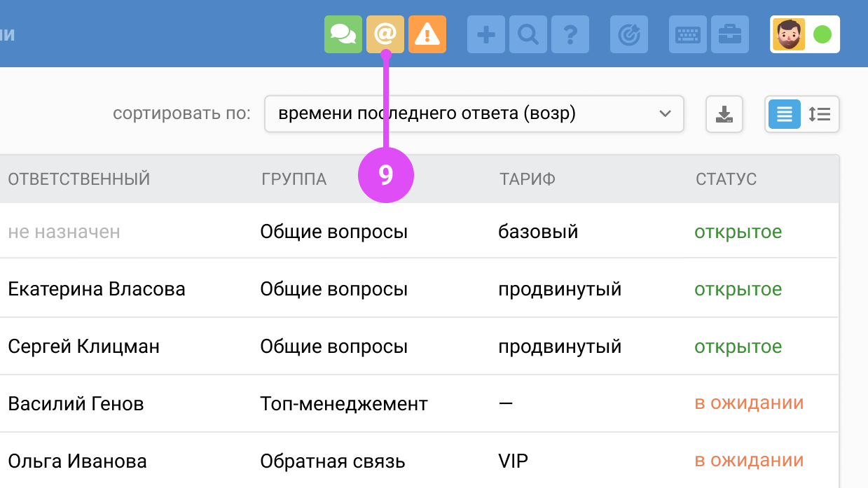
Task: Click the question mark help icon
Action: [570, 34]
